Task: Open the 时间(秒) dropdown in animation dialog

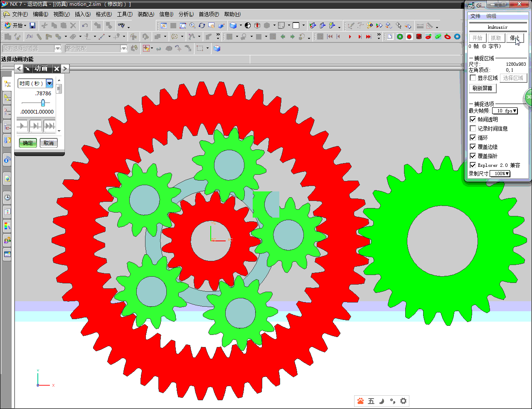Action: tap(49, 83)
